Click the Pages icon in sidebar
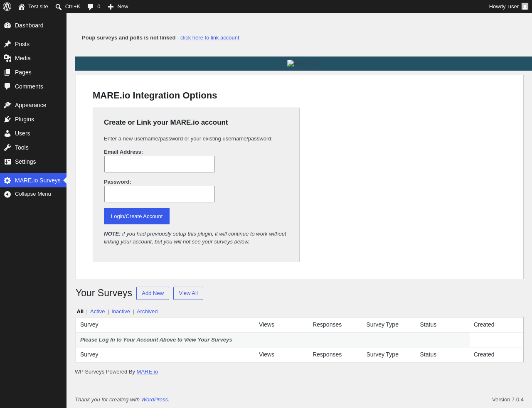532x408 pixels. 7,72
